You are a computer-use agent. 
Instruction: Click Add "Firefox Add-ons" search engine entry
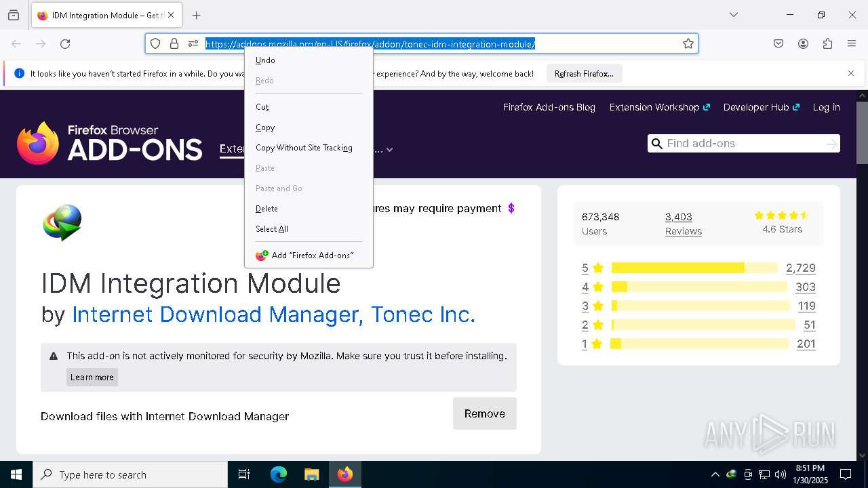pyautogui.click(x=309, y=256)
